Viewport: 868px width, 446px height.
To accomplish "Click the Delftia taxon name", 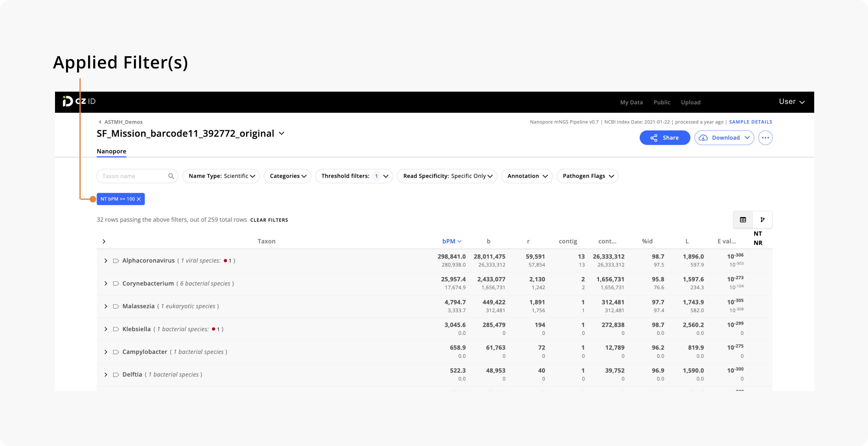I will (132, 375).
